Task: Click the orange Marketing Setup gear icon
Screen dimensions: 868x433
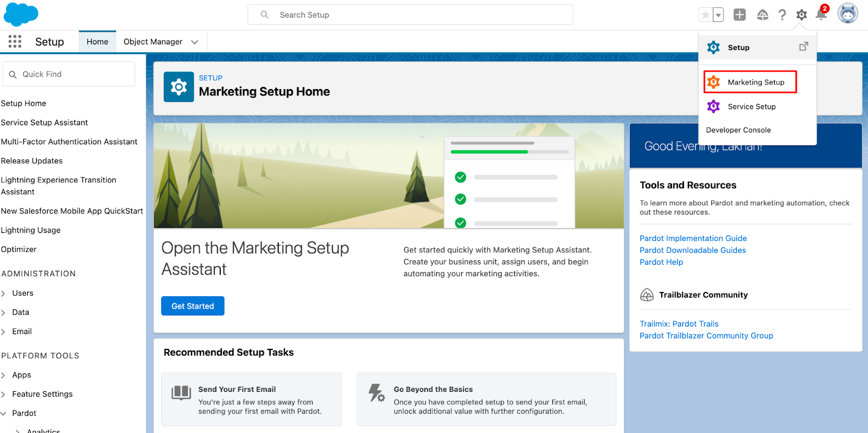Action: (x=713, y=82)
